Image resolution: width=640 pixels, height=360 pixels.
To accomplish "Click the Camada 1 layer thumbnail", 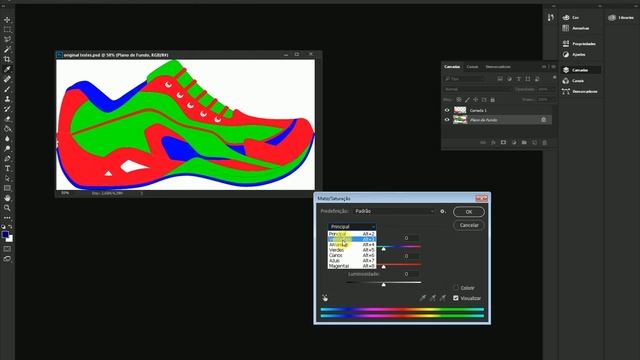I will point(460,110).
